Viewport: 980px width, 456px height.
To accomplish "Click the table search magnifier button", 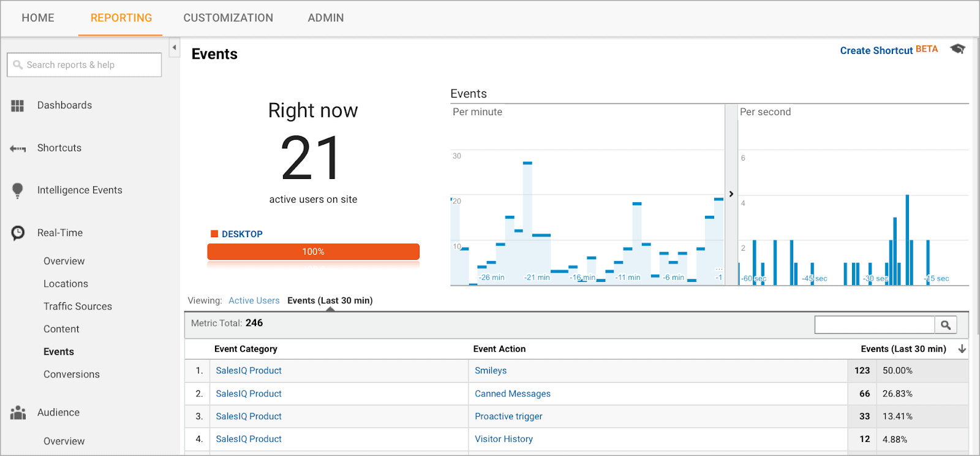I will click(946, 325).
